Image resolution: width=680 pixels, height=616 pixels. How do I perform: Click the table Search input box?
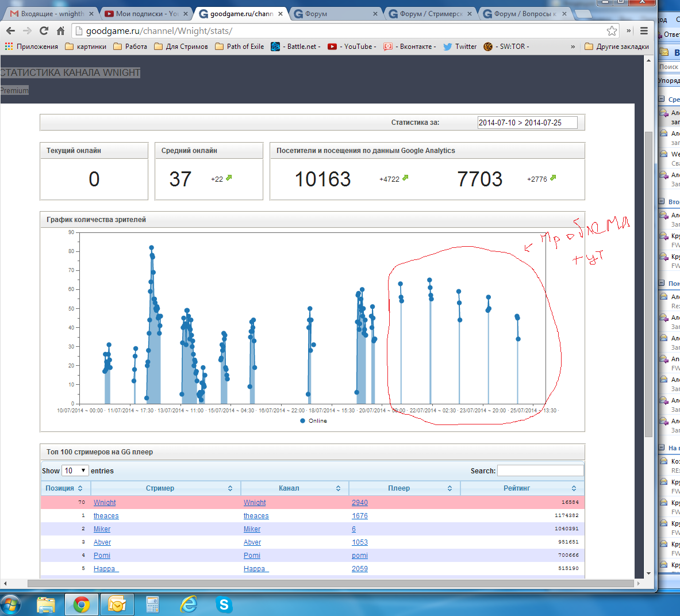tap(540, 470)
